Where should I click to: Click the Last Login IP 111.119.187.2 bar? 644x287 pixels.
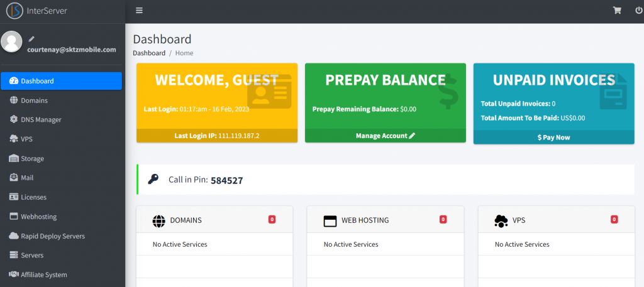217,136
